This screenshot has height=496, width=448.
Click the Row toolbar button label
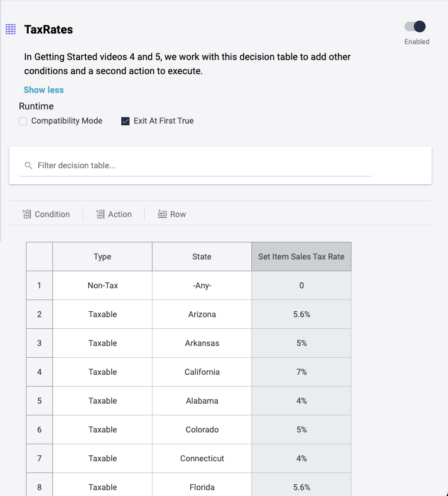coord(178,214)
